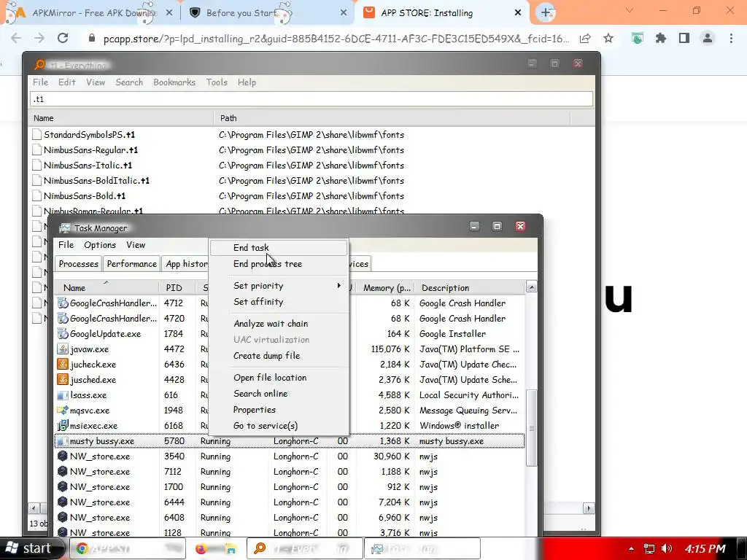Open Task Manager Options menu
Viewport: 747px width, 560px height.
(x=100, y=245)
